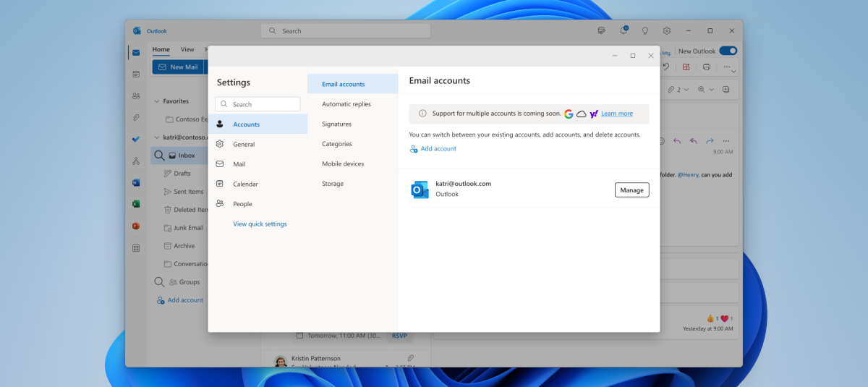
Task: Click the lightbulb tips icon in title bar
Action: tap(645, 30)
